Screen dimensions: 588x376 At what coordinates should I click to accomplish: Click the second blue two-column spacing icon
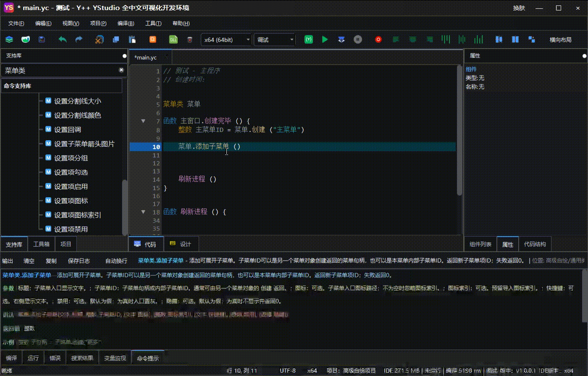coord(515,39)
